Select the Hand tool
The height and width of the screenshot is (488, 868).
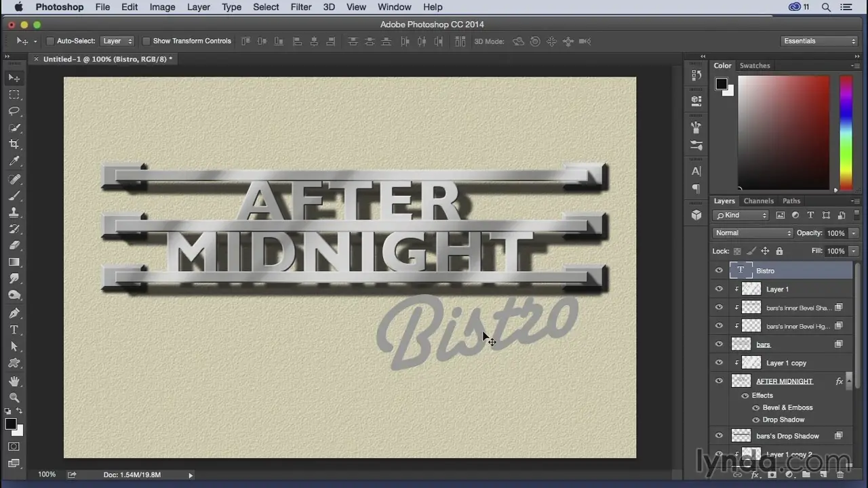point(14,382)
